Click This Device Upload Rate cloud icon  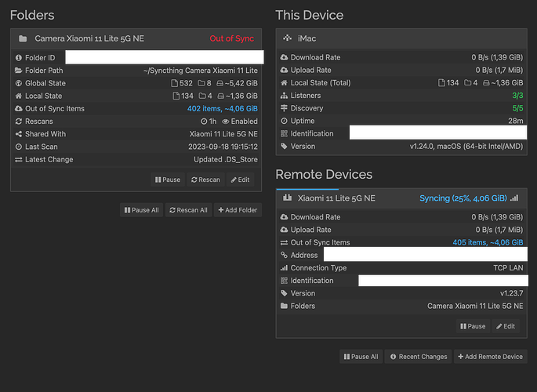(284, 70)
